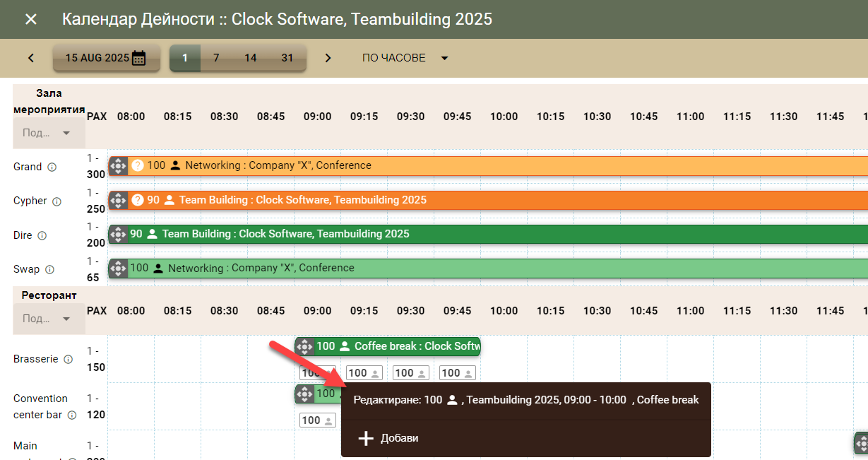Go to the next day with right chevron
The height and width of the screenshot is (460, 868).
tap(328, 58)
